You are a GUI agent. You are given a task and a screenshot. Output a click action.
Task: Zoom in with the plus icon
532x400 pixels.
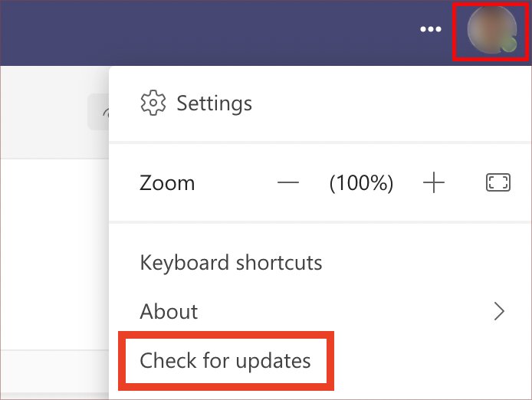coord(434,182)
